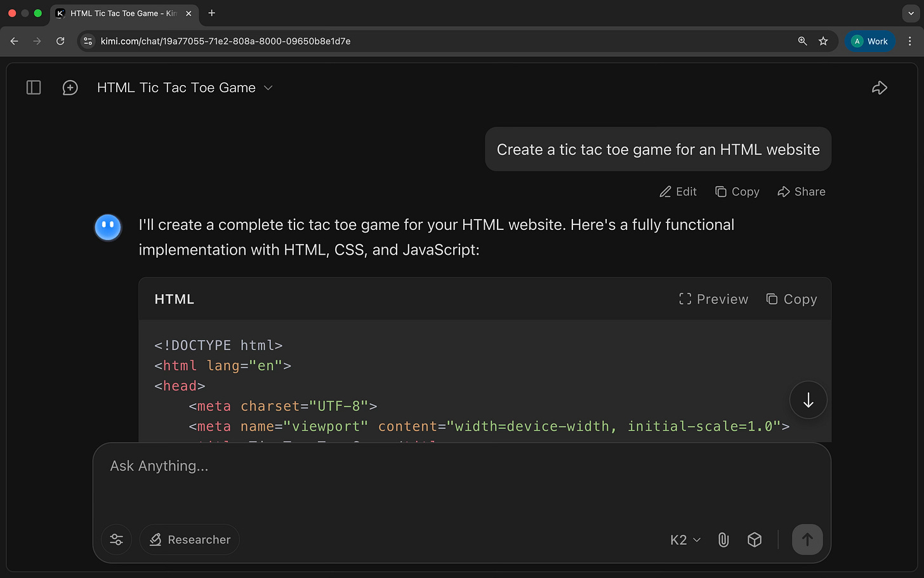
Task: Select the HTML Tic Tac Toe Game browser tab
Action: point(124,13)
